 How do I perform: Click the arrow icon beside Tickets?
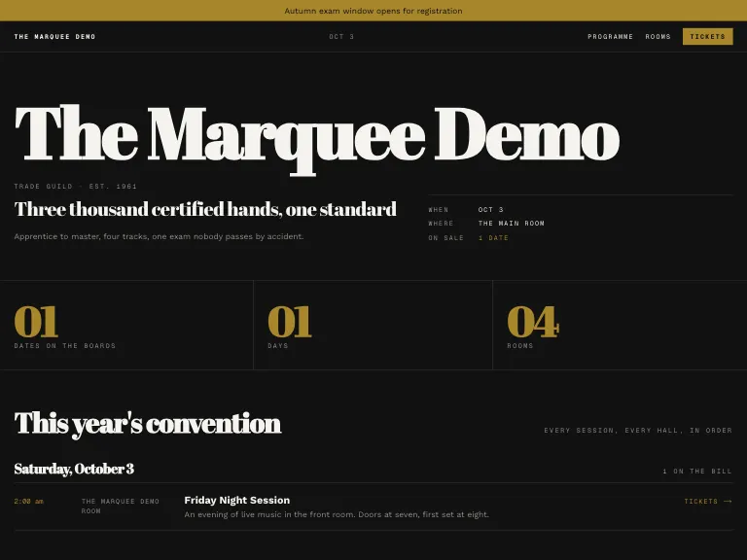tap(728, 501)
